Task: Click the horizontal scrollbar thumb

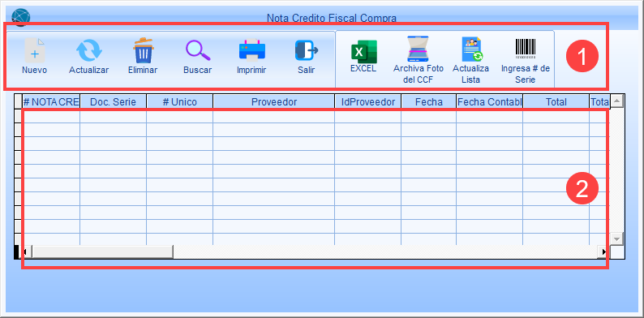Action: click(x=102, y=251)
